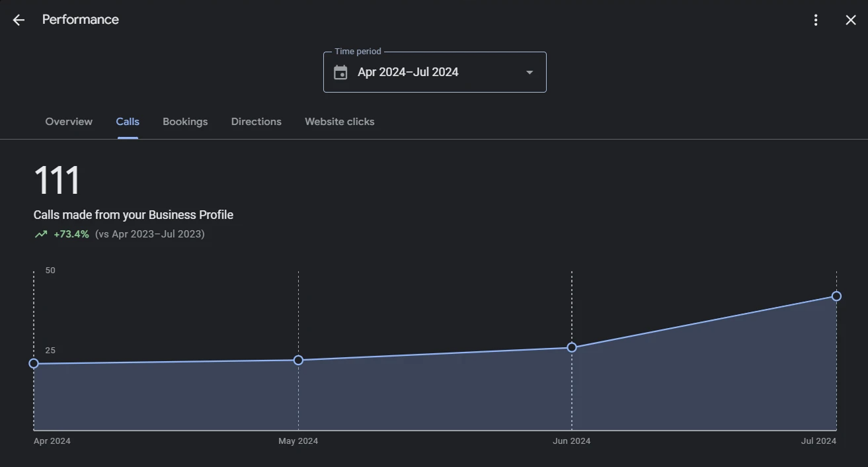Click the calendar icon in Time period
Viewport: 868px width, 467px height.
[x=340, y=72]
